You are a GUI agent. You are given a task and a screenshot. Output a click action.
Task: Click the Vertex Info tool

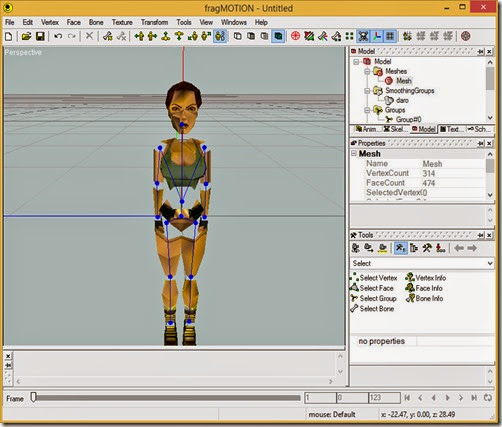tap(426, 278)
